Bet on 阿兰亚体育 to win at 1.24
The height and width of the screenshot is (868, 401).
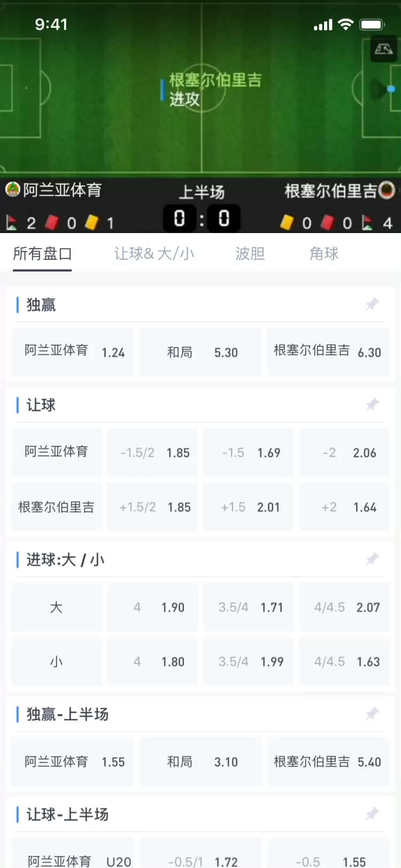pos(73,352)
